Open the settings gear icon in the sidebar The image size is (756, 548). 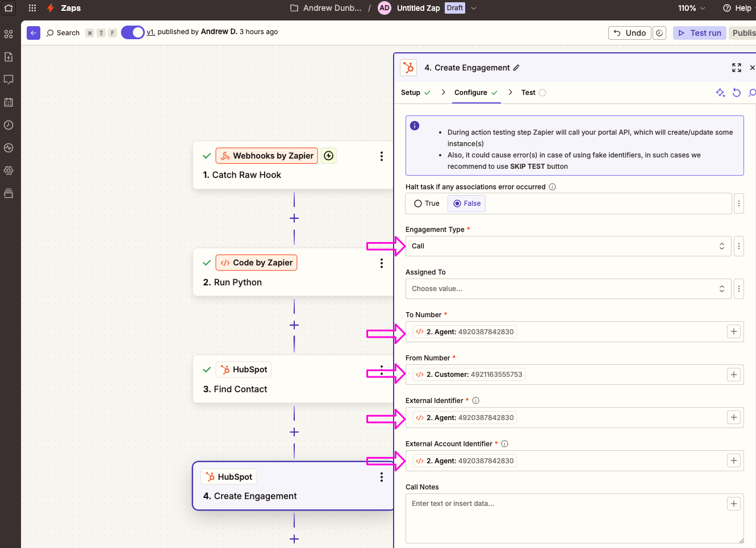9,171
